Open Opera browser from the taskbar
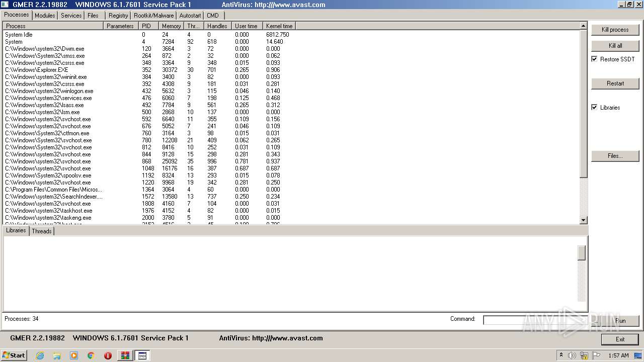Screen dimensions: 644x362 108,355
